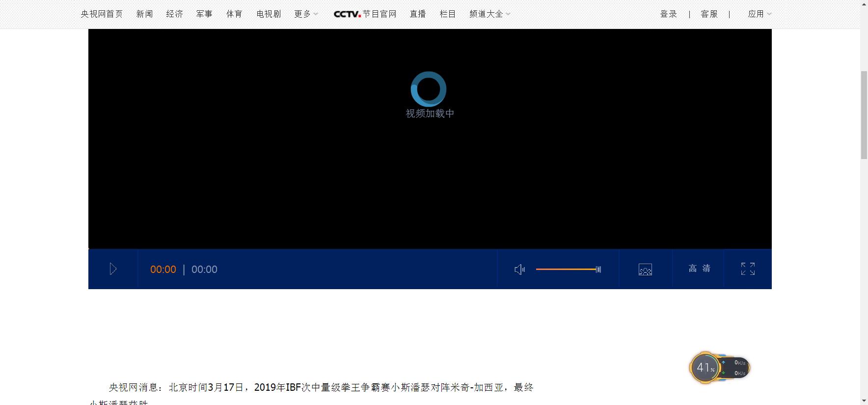Screen dimensions: 868x405
Task: Expand the 频道大全 dropdown
Action: click(x=489, y=14)
